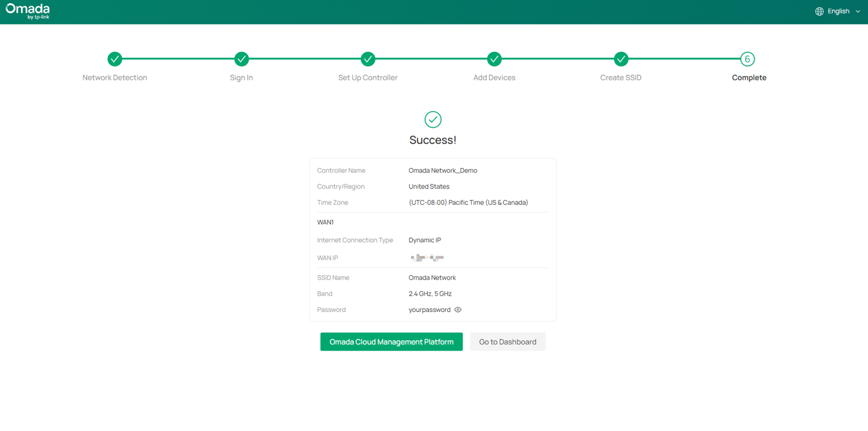Viewport: 868px width, 431px height.
Task: Go to Dashboard
Action: click(x=507, y=341)
